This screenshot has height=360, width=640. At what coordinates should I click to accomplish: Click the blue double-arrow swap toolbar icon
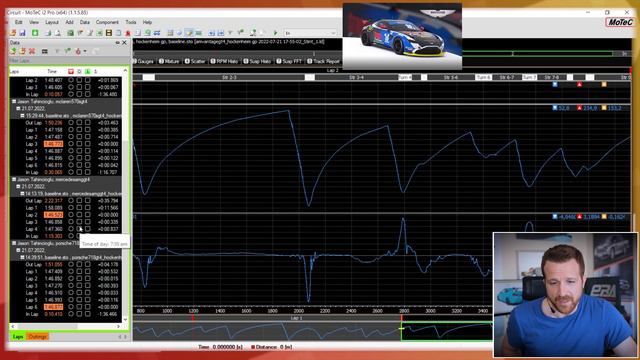157,33
